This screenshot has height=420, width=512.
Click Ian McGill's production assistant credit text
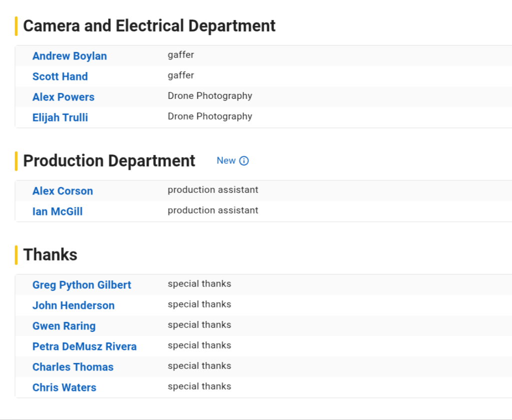[x=213, y=210]
